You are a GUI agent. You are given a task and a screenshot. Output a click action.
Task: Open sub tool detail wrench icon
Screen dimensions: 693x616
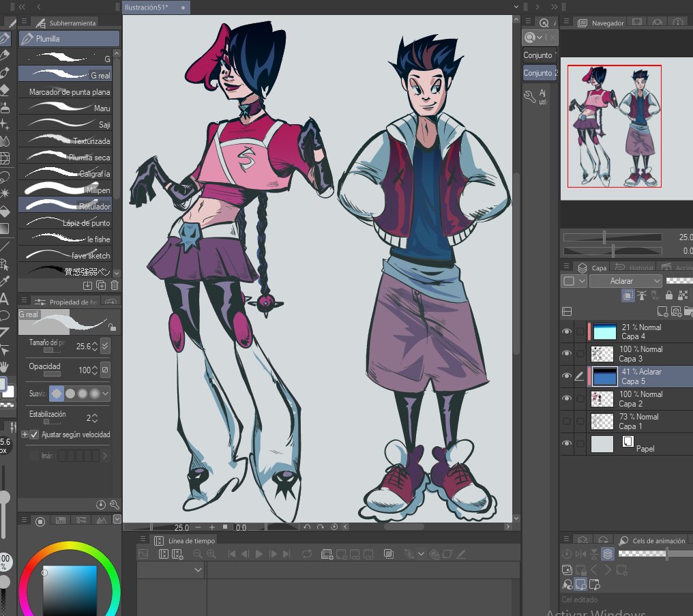115,505
